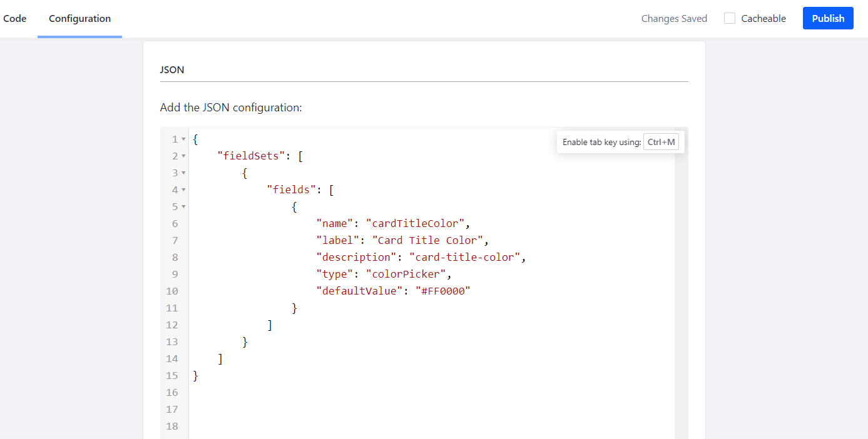Image resolution: width=868 pixels, height=439 pixels.
Task: Collapse the fields array fold on line 4
Action: pyautogui.click(x=183, y=190)
